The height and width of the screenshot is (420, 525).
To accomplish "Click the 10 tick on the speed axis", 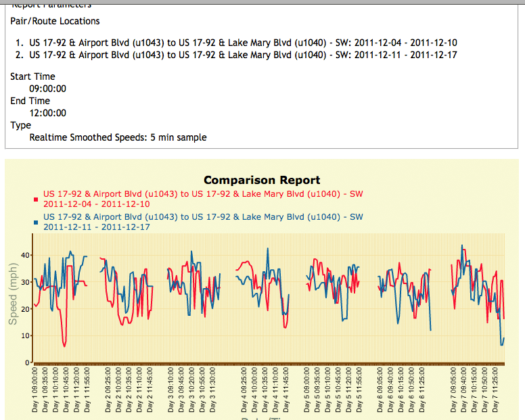I will pyautogui.click(x=26, y=336).
